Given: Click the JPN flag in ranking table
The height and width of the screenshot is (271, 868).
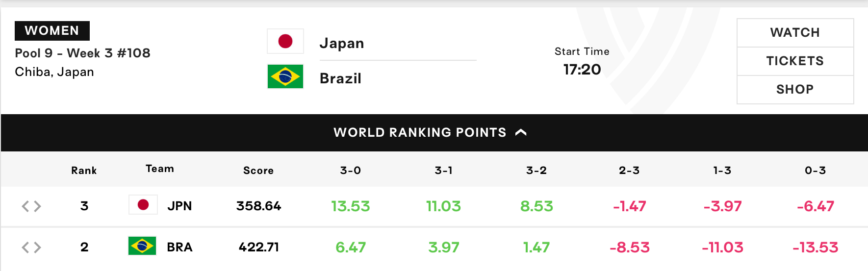Looking at the screenshot, I should 143,205.
